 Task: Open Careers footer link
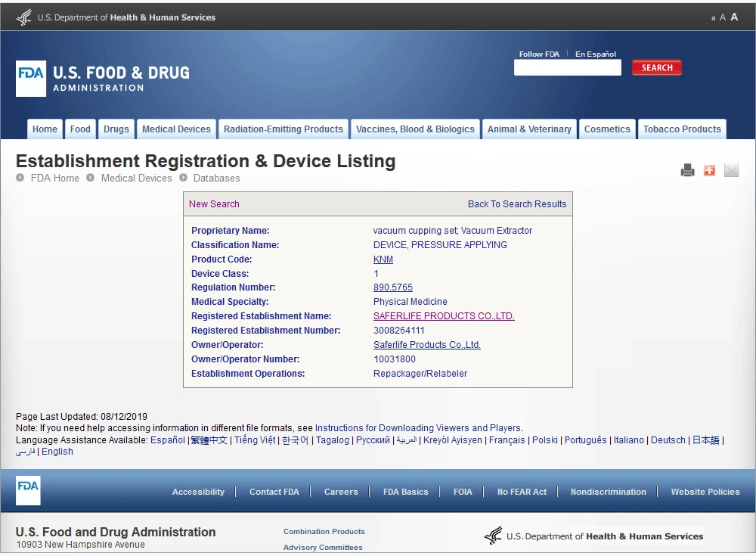point(341,492)
